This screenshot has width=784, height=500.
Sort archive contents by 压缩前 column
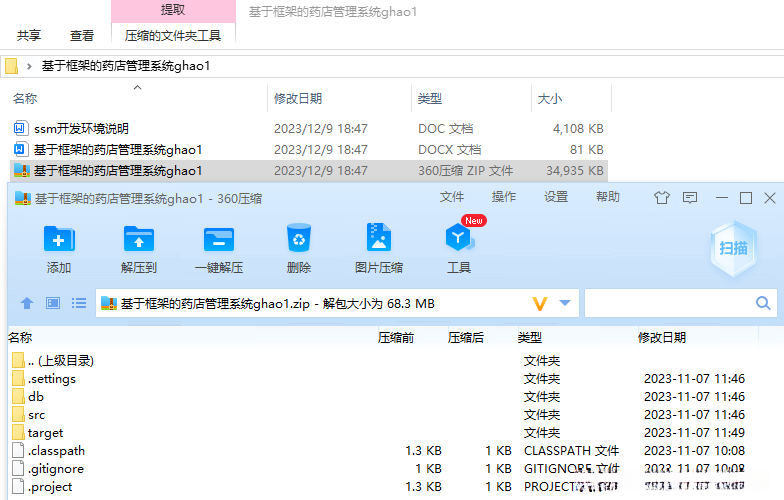point(396,338)
